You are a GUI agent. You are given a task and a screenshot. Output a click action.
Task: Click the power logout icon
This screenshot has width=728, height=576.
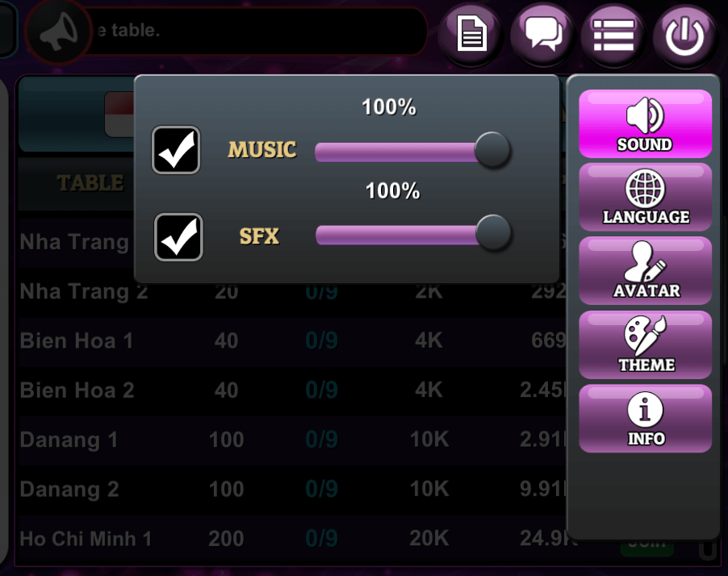pyautogui.click(x=685, y=35)
